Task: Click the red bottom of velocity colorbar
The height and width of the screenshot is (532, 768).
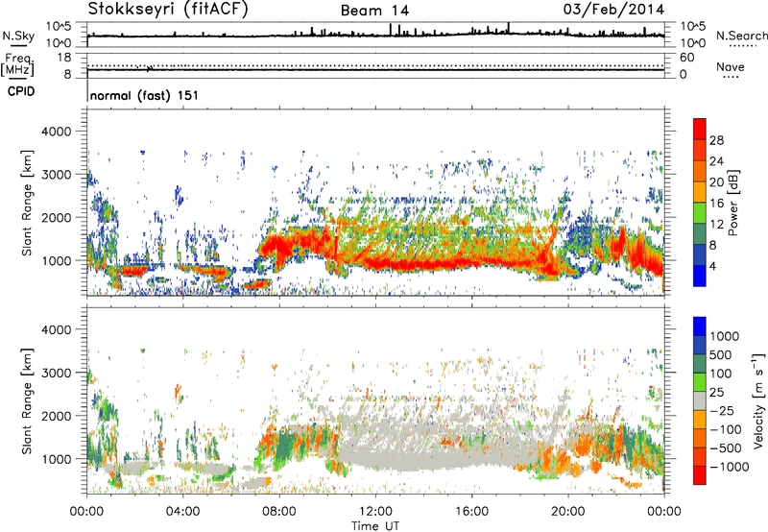Action: 700,475
